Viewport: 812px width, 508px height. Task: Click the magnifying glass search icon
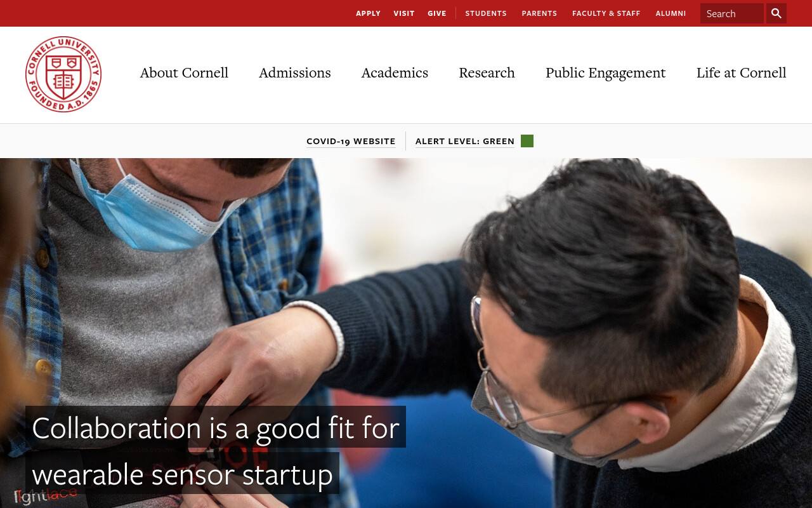click(776, 13)
